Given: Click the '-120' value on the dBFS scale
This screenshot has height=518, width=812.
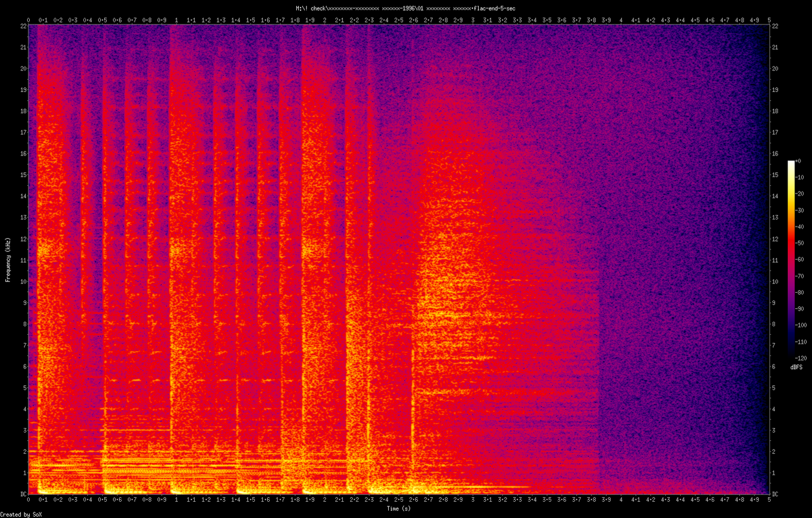Looking at the screenshot, I should coord(802,357).
